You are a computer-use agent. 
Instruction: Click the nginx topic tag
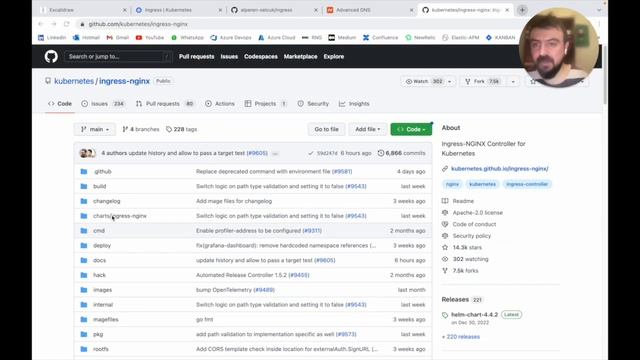pyautogui.click(x=452, y=184)
